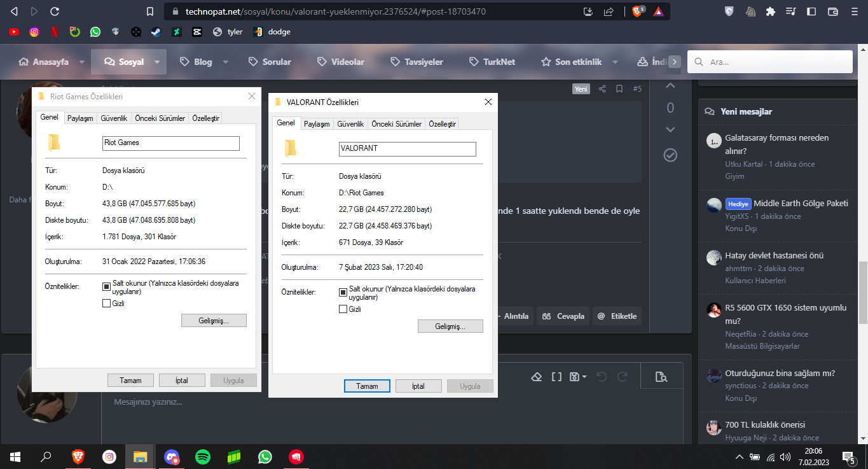
Task: Toggle Salt okunur checkbox in VALORANT properties
Action: point(343,293)
